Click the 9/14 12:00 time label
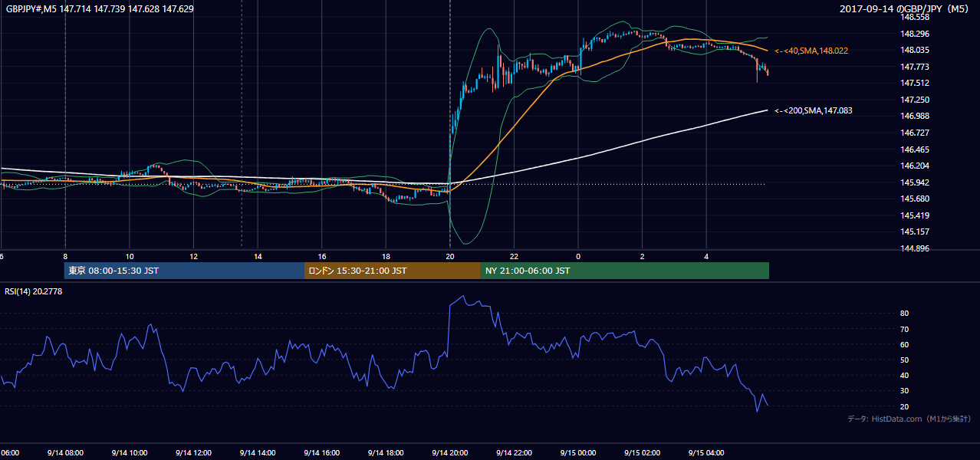Viewport: 980px width, 460px height. [x=193, y=452]
